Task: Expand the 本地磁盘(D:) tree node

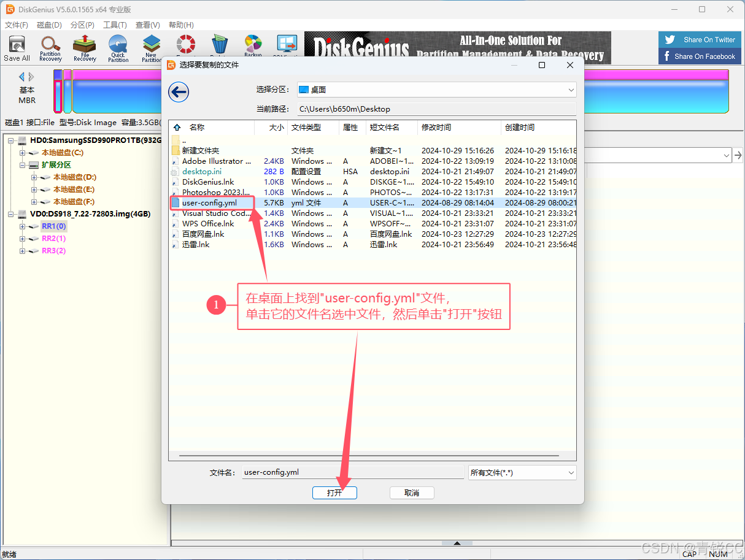Action: (x=34, y=178)
